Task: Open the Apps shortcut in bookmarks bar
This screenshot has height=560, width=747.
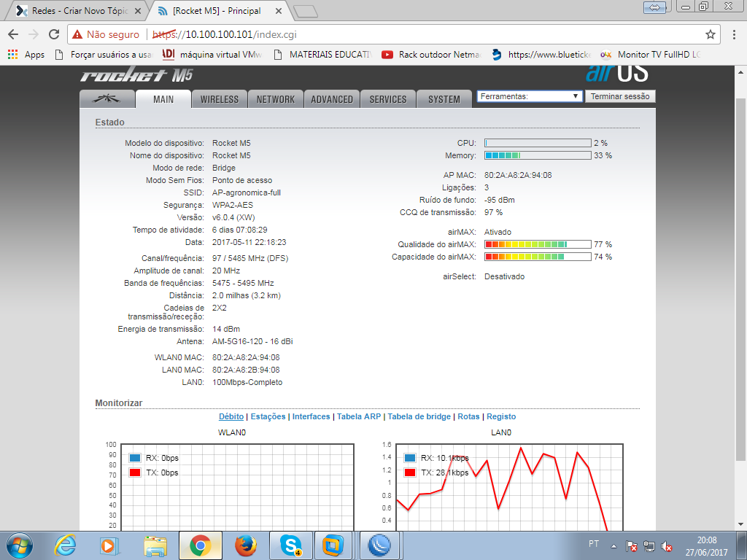Action: point(26,54)
